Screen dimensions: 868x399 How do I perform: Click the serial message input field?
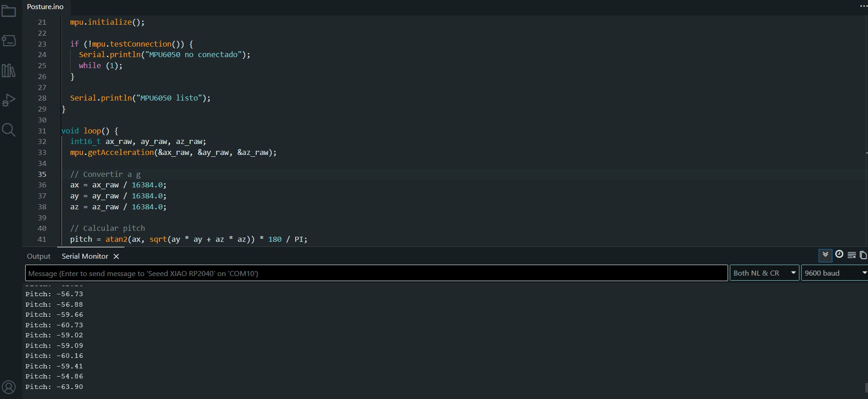pyautogui.click(x=376, y=273)
